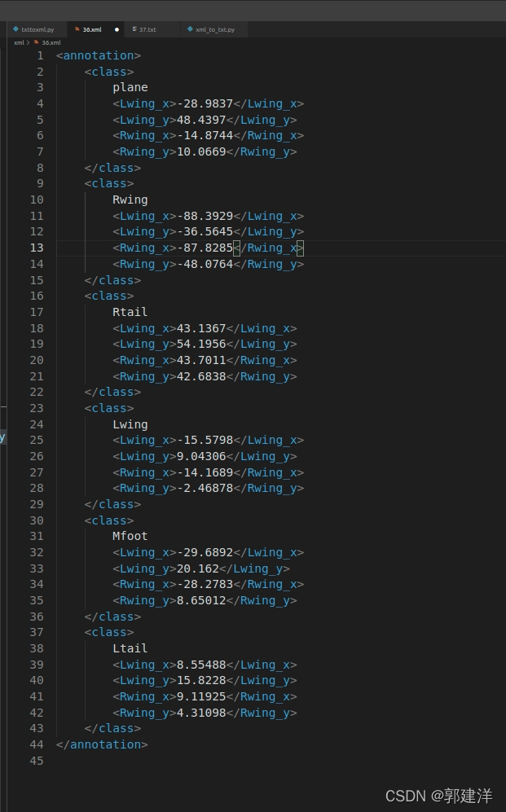The image size is (506, 812).
Task: Click the value -29.6892 on line 32
Action: point(205,552)
